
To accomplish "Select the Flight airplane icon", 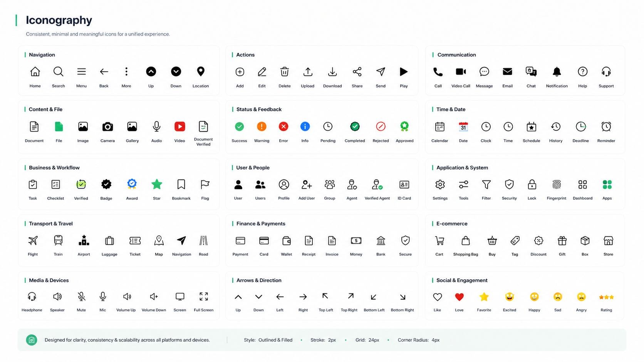I will (x=33, y=240).
